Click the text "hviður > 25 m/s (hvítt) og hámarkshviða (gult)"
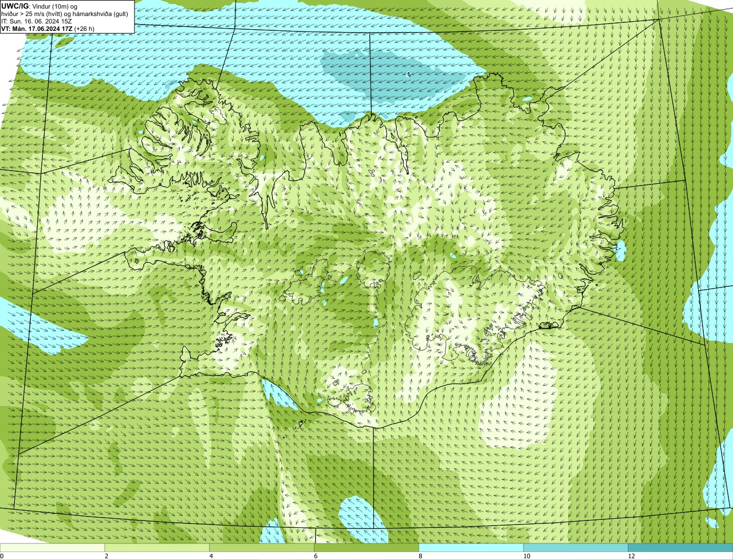Screen dimensions: 733x560 click(65, 14)
